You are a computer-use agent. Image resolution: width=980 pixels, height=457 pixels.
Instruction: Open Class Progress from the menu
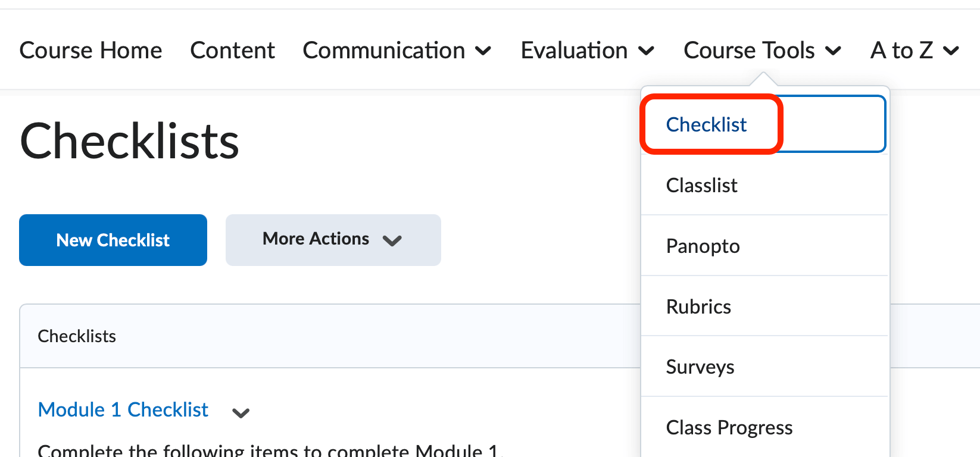[x=729, y=427]
